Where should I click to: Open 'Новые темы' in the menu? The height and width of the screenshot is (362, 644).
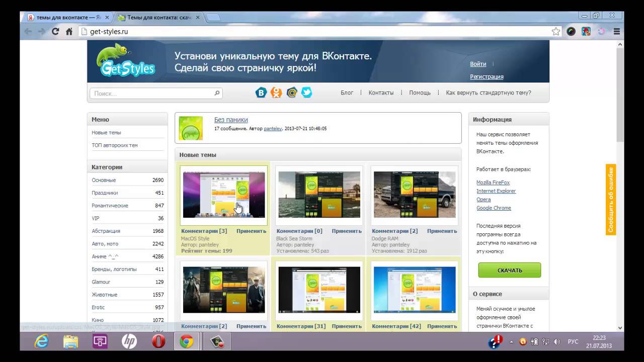click(x=106, y=133)
